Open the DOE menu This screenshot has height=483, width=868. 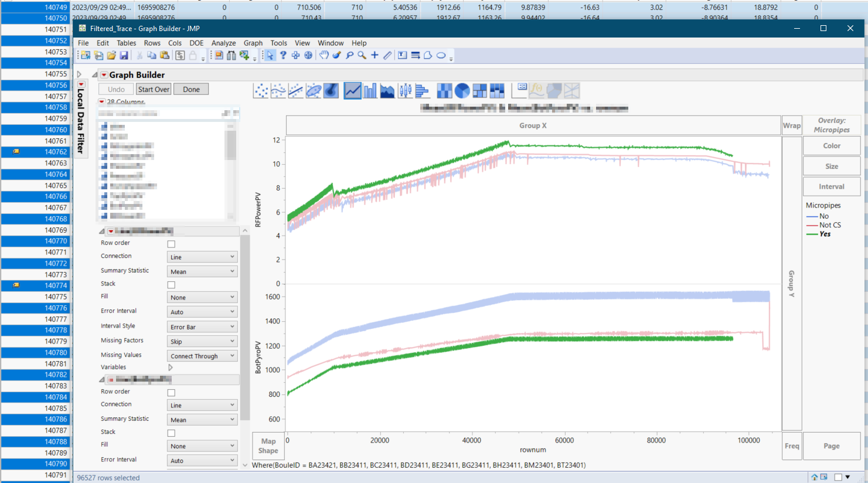point(198,43)
